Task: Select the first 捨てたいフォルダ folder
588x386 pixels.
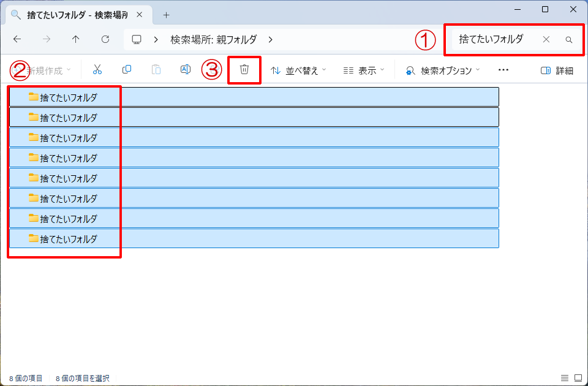Action: 68,97
